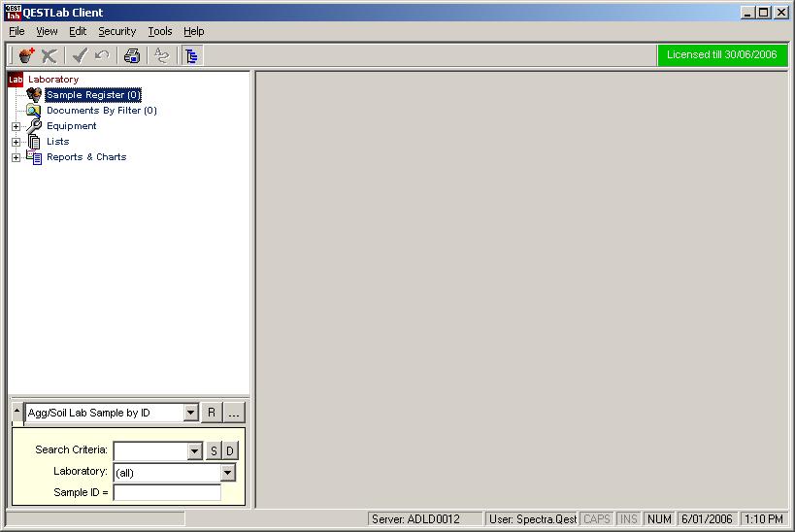Viewport: 795px width, 532px height.
Task: Open Documents By Filter node
Action: 101,111
